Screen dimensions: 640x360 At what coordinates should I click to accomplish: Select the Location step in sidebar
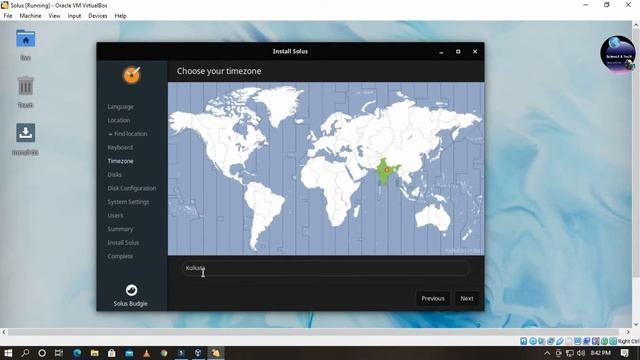coord(119,120)
